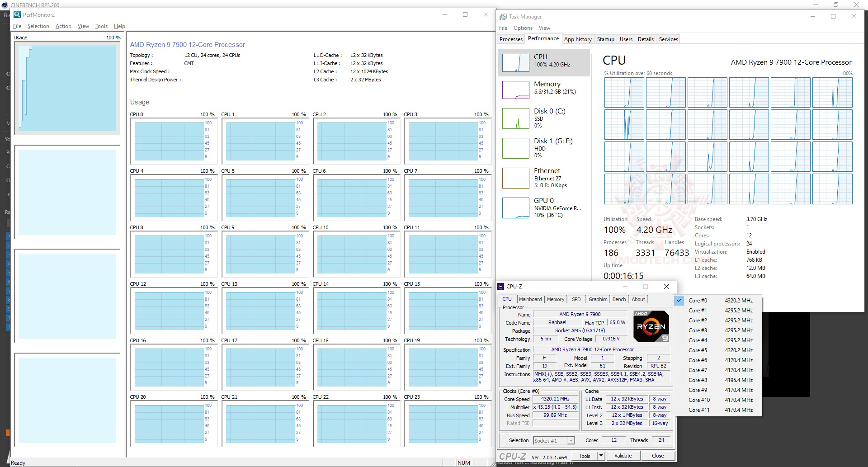
Task: Click the CPU 23 usage graph in PerfMonitor2
Action: coord(448,424)
